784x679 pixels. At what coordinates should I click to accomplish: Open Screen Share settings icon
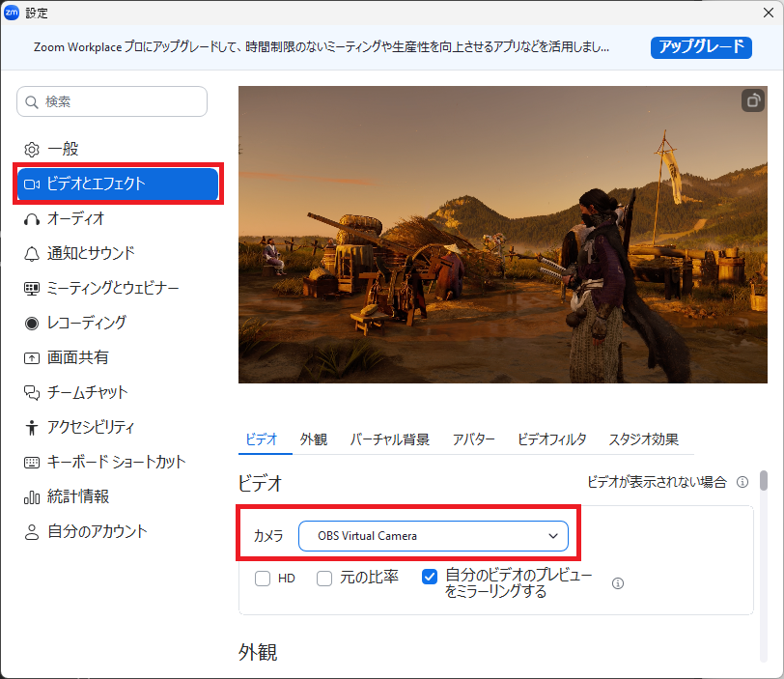click(x=31, y=358)
